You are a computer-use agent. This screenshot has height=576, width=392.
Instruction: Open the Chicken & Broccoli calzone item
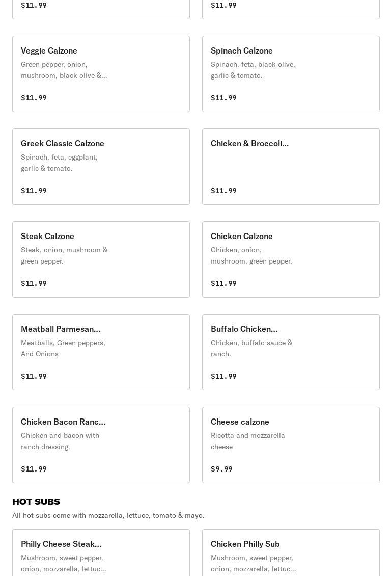click(x=291, y=167)
